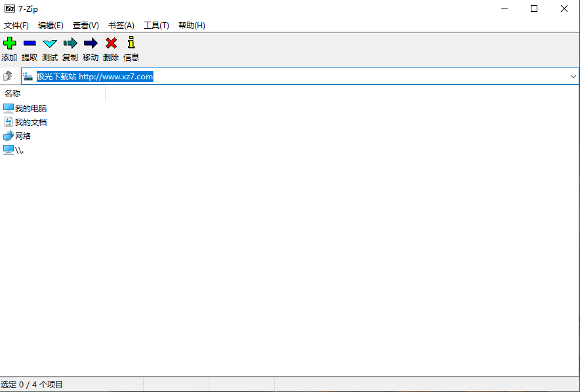The image size is (580, 392).
Task: Click the yellow Info (信息) icon
Action: tap(131, 43)
